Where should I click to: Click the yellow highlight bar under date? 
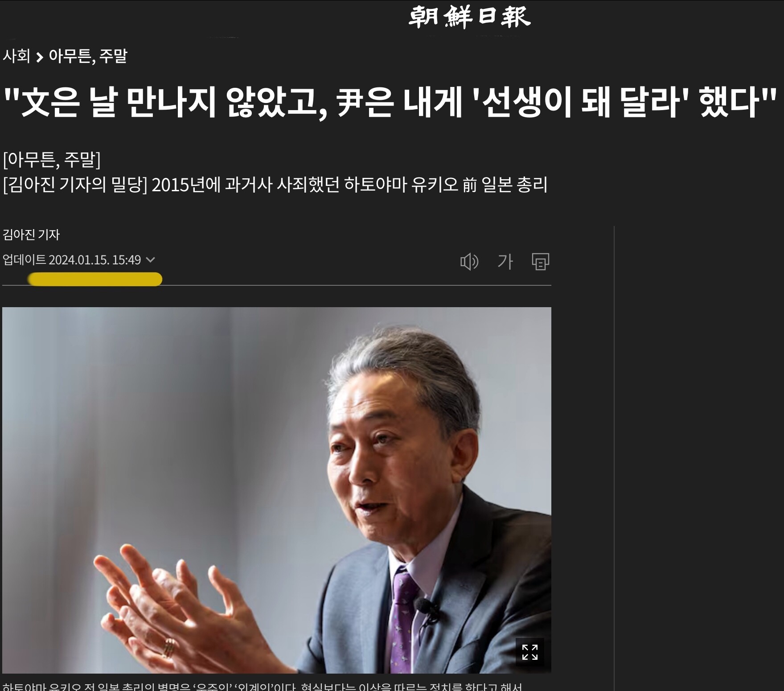(95, 279)
